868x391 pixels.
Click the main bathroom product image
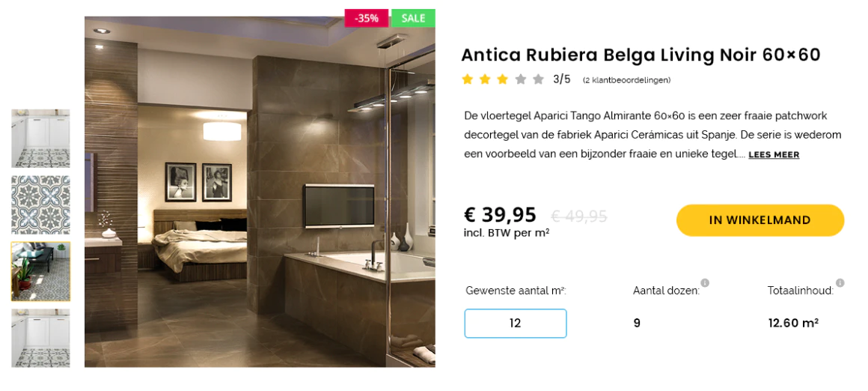[x=260, y=192]
